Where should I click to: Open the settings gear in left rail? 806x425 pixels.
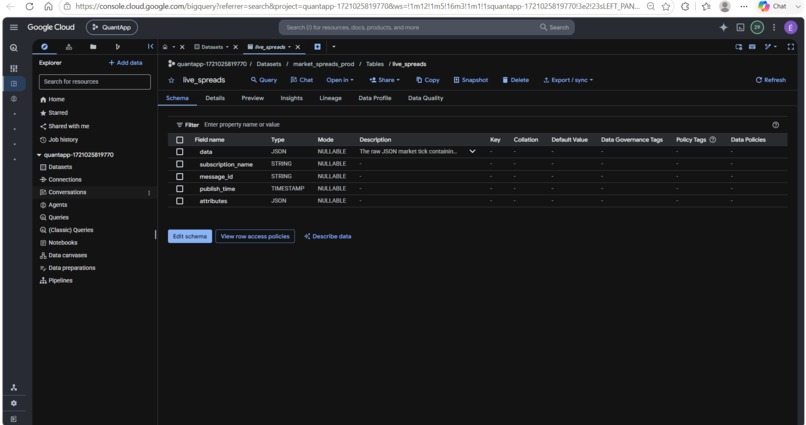point(14,403)
